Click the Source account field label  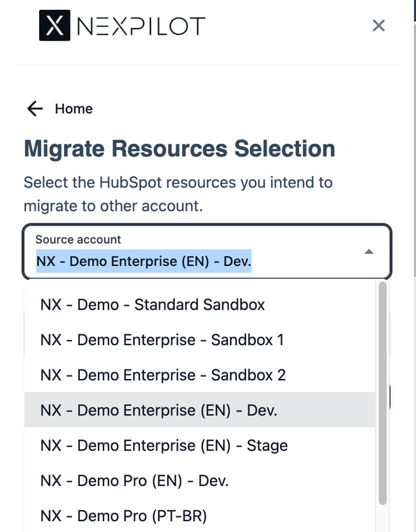(x=78, y=239)
